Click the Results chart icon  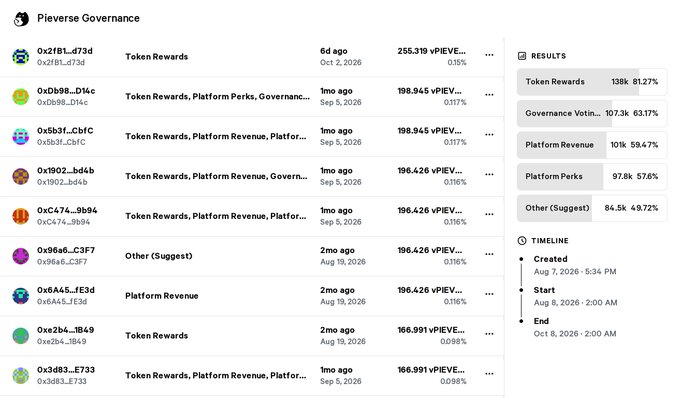[522, 56]
